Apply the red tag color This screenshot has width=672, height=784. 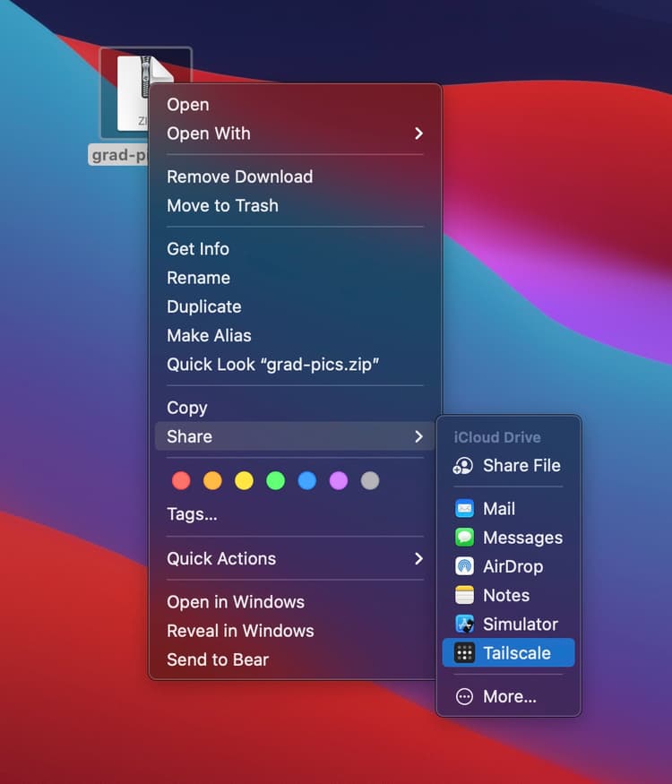[x=181, y=481]
